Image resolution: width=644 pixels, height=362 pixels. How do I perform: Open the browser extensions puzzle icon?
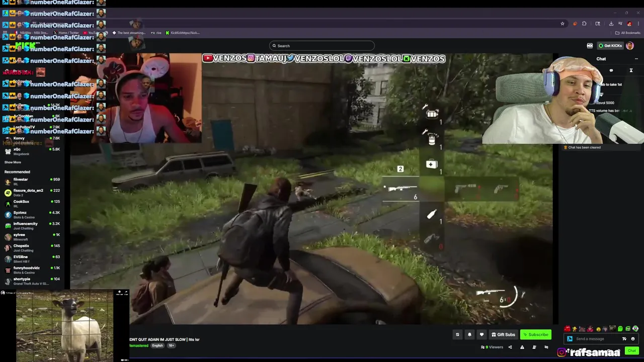(584, 24)
